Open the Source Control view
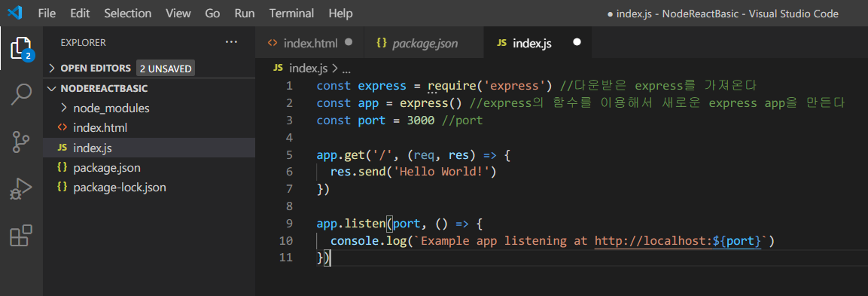Viewport: 868px width, 296px height. click(22, 142)
